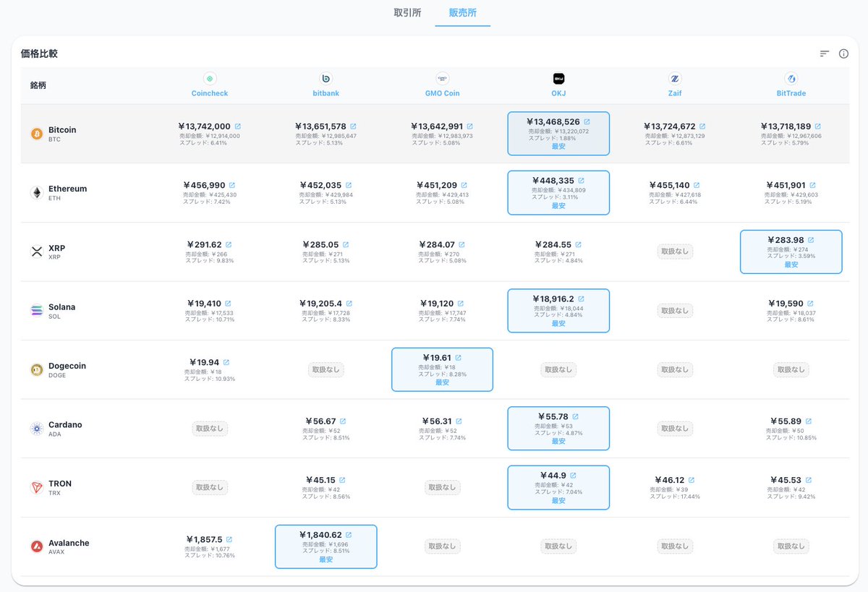
Task: Open external link next to ¥13,468,526
Action: (587, 122)
